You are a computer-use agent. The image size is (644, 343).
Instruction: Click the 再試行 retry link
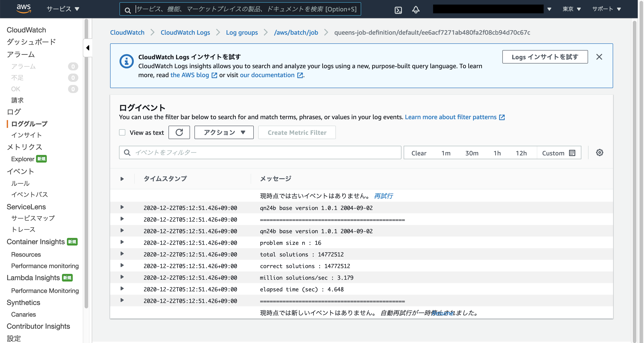(384, 196)
